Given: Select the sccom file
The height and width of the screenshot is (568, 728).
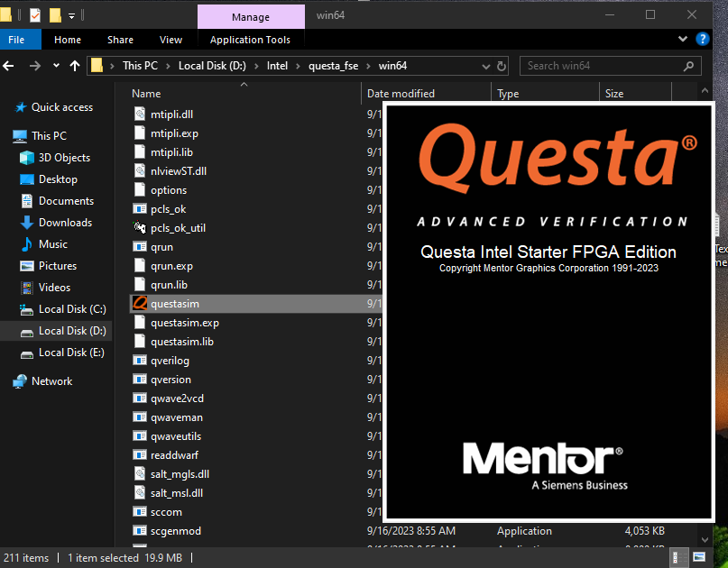Looking at the screenshot, I should point(166,512).
